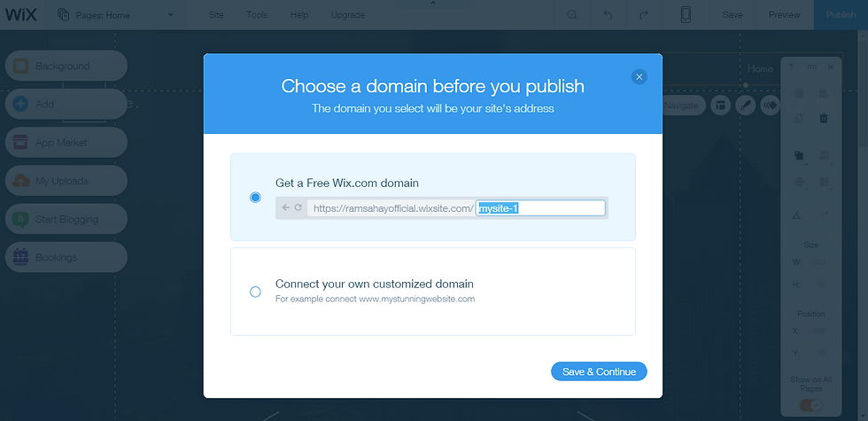Toggle Show on All Pages
This screenshot has height=421, width=868.
point(811,406)
